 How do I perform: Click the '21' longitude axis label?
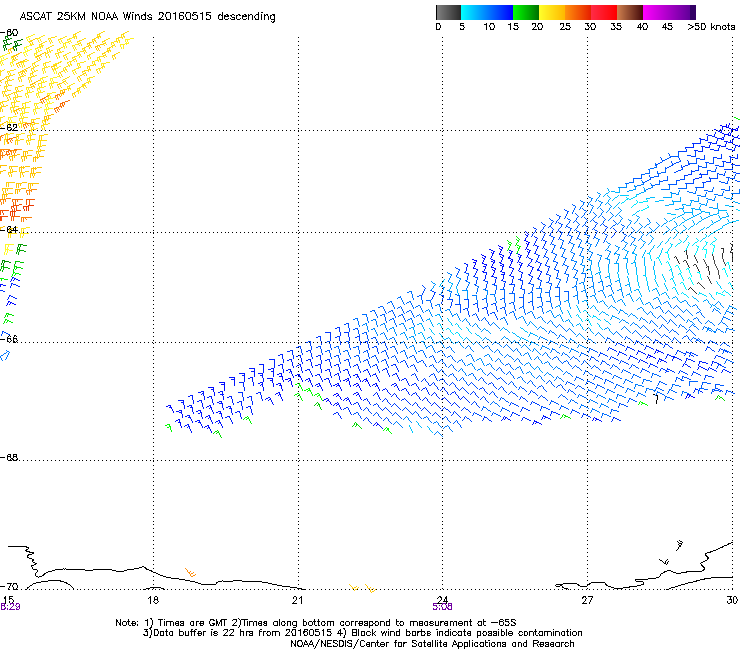click(297, 600)
